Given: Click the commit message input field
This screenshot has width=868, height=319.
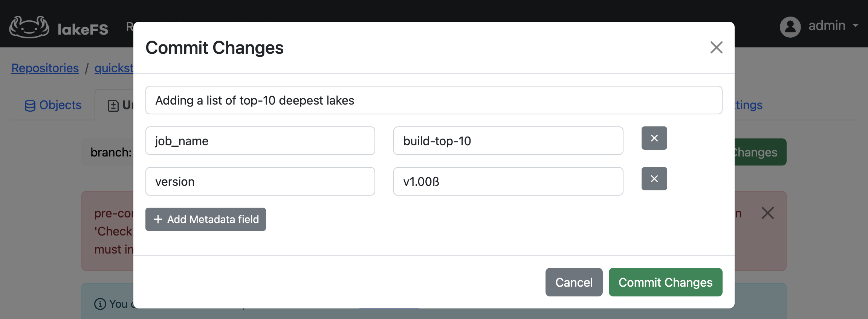Looking at the screenshot, I should 434,100.
